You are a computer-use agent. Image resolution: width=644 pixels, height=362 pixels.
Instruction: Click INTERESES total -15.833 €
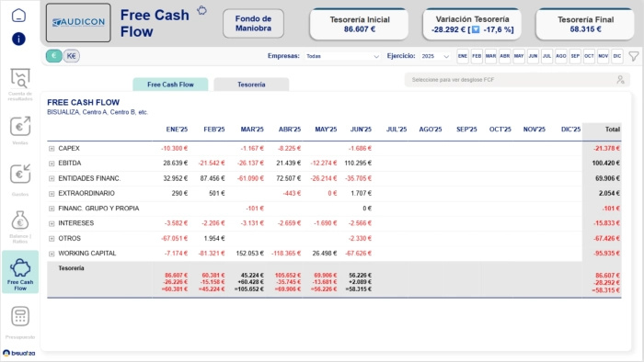click(x=606, y=223)
